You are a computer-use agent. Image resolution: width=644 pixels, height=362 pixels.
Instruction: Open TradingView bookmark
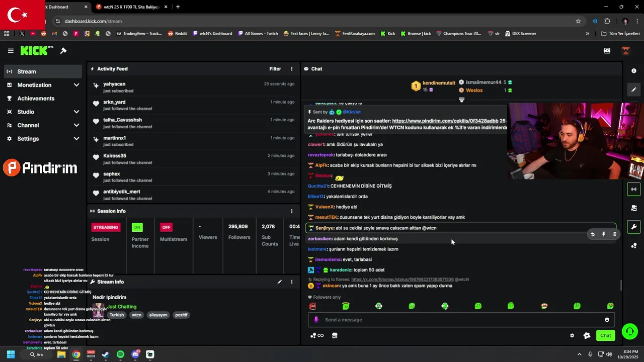click(139, 34)
